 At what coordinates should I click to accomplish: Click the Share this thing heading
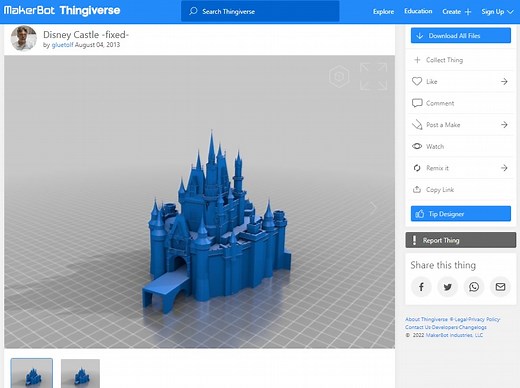[x=443, y=265]
